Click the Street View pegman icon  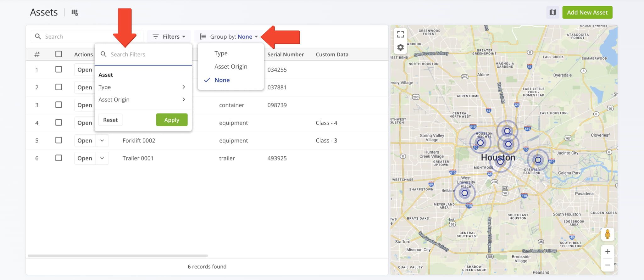tap(607, 234)
